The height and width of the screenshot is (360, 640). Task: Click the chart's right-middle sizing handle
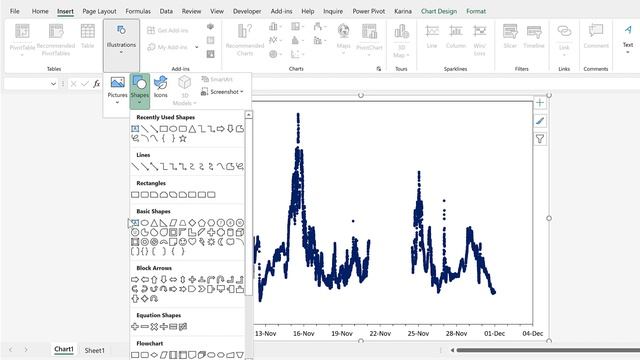549,218
